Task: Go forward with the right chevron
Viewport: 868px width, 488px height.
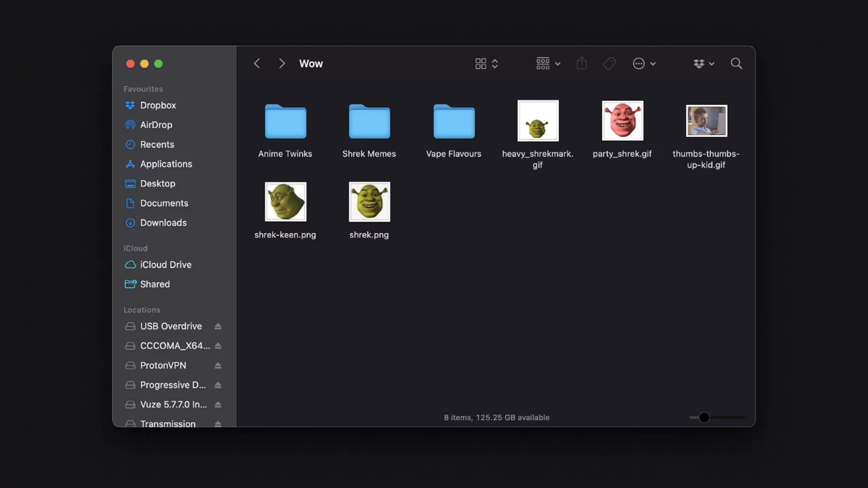Action: tap(281, 64)
